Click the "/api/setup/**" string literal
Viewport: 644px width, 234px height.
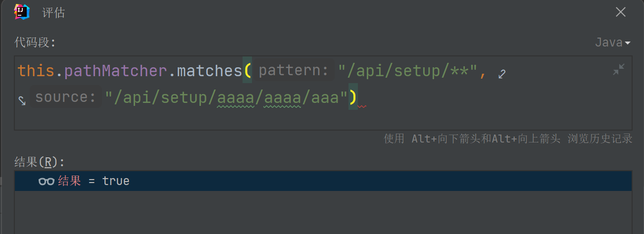(x=407, y=71)
